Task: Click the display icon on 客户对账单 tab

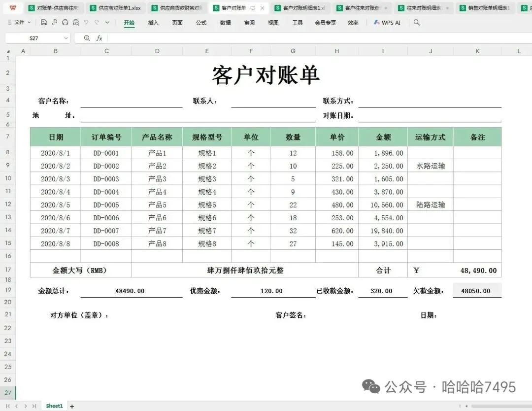Action: click(253, 8)
